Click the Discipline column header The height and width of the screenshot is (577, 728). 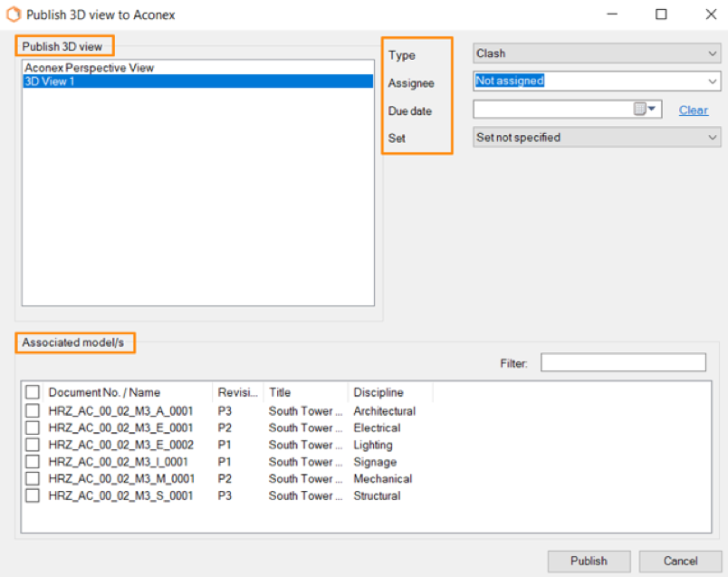pos(390,392)
